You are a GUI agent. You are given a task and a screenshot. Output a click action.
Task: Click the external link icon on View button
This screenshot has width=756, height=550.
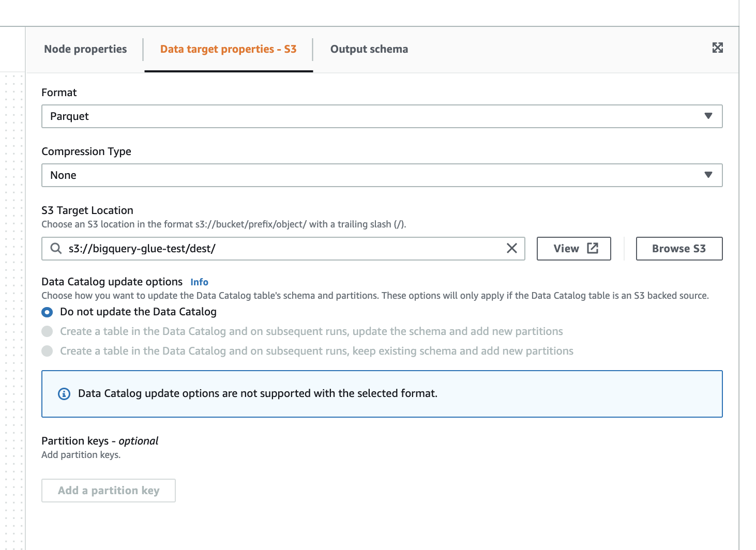tap(592, 248)
